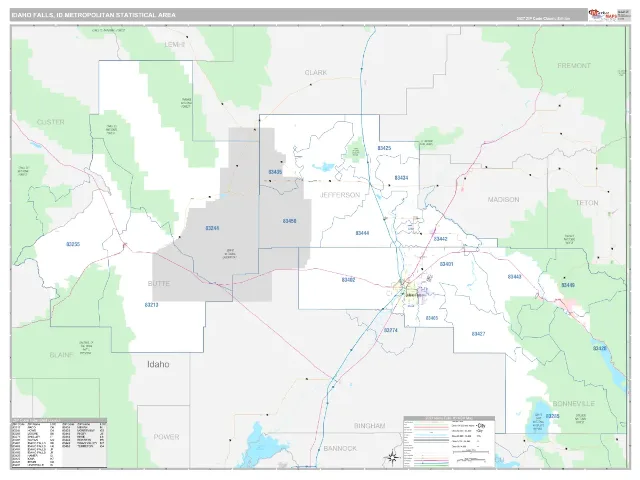The image size is (640, 480).
Task: Click ZIP code 83434 on the map
Action: (x=401, y=178)
